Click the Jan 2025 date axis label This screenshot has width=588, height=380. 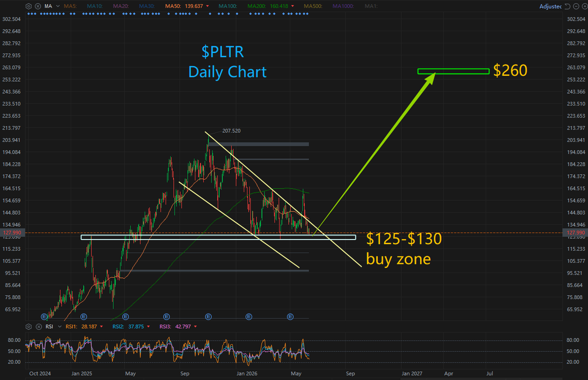(81, 373)
